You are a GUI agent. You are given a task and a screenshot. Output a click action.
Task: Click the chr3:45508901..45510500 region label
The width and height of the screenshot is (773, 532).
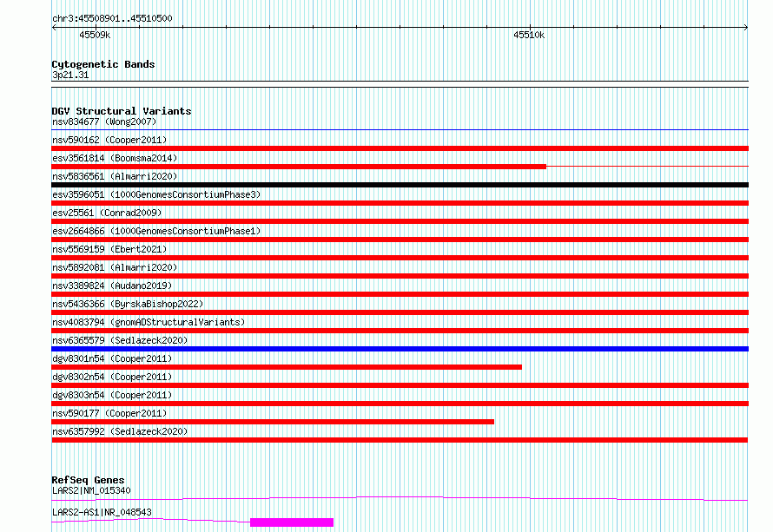(x=112, y=18)
